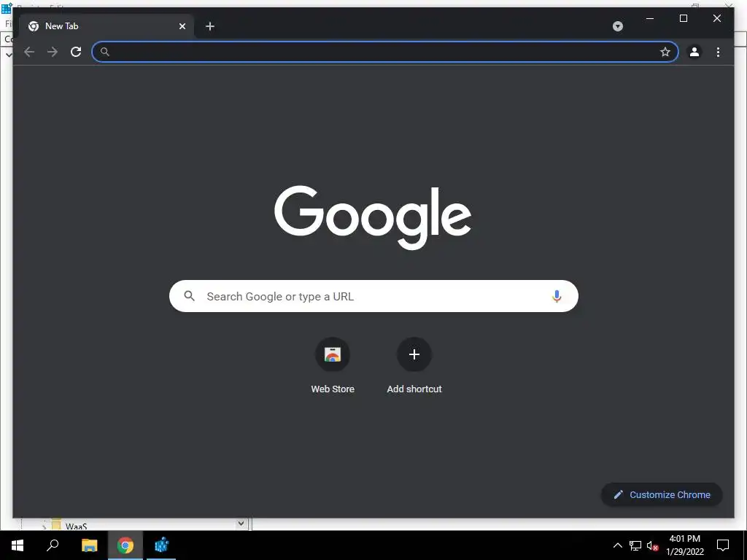Open File Explorer from the taskbar
The image size is (747, 560).
pyautogui.click(x=89, y=545)
